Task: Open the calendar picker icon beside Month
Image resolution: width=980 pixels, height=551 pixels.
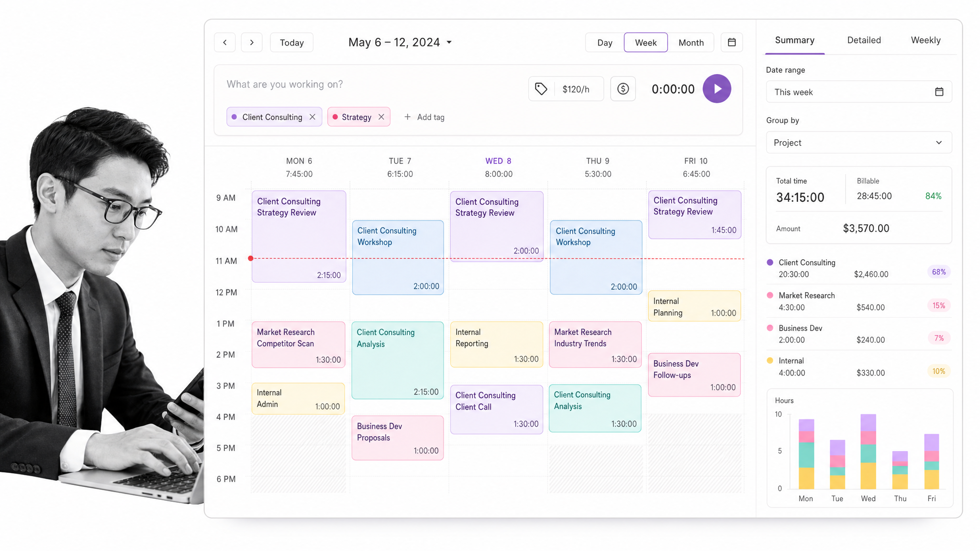Action: (x=732, y=43)
